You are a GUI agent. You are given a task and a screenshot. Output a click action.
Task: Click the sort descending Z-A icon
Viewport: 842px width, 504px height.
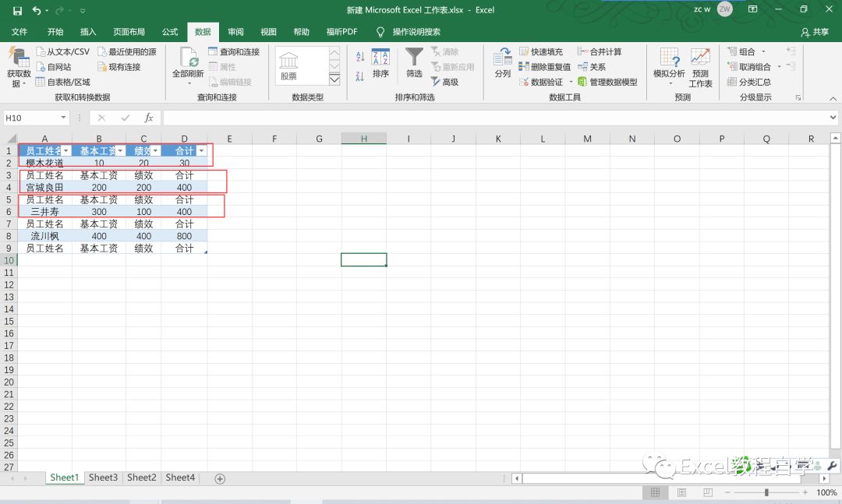[360, 76]
